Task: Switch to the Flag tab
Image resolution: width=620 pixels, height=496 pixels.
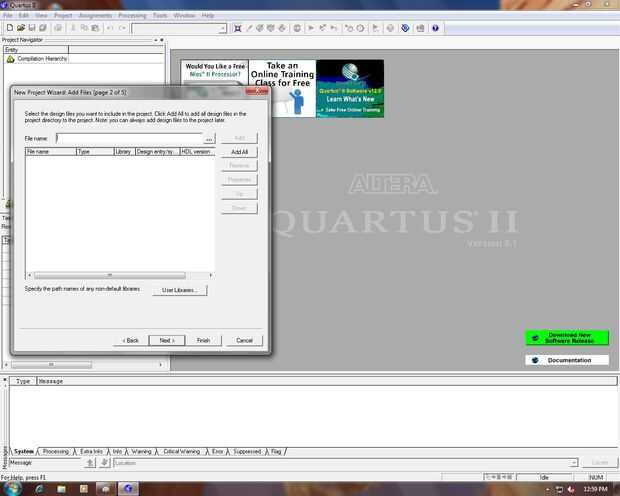Action: 276,451
